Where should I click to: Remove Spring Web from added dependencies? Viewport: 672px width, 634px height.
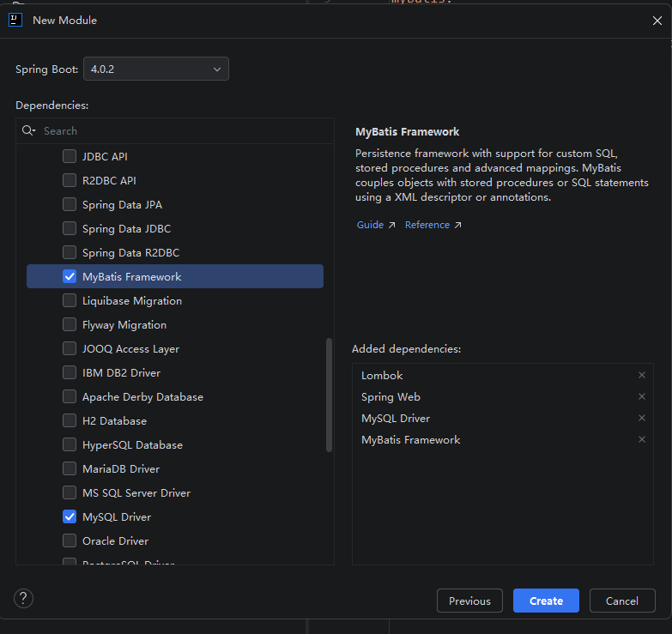tap(642, 396)
